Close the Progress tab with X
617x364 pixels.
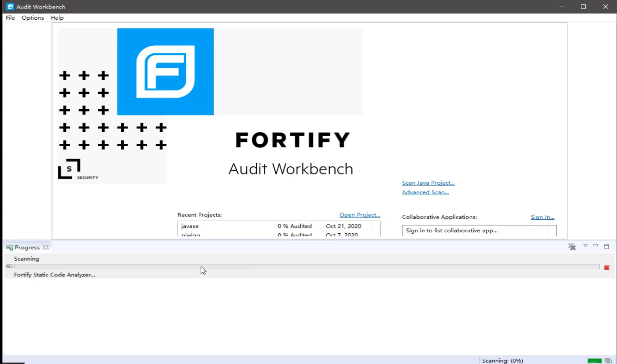click(46, 247)
